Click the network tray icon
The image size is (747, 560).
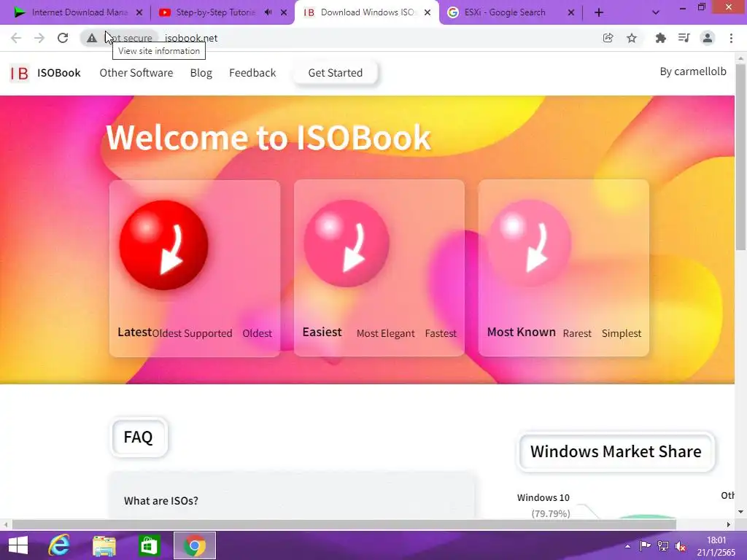662,545
